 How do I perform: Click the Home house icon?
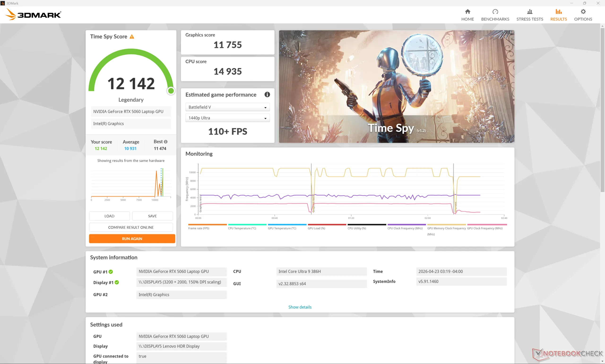pyautogui.click(x=467, y=12)
